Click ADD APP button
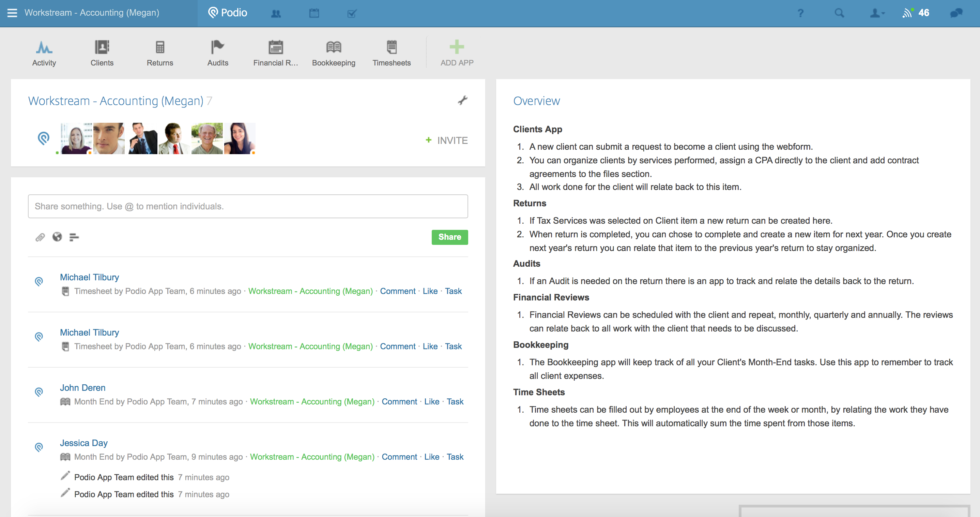980x517 pixels. coord(457,53)
